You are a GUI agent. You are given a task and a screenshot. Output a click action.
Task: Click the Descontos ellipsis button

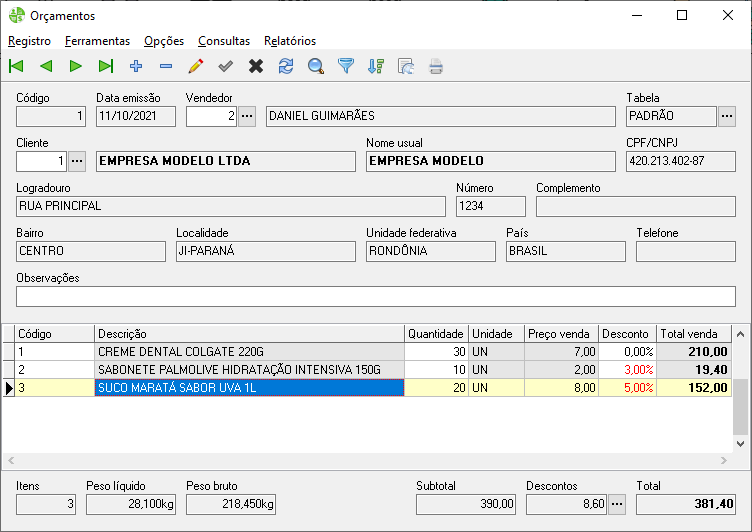(x=617, y=504)
